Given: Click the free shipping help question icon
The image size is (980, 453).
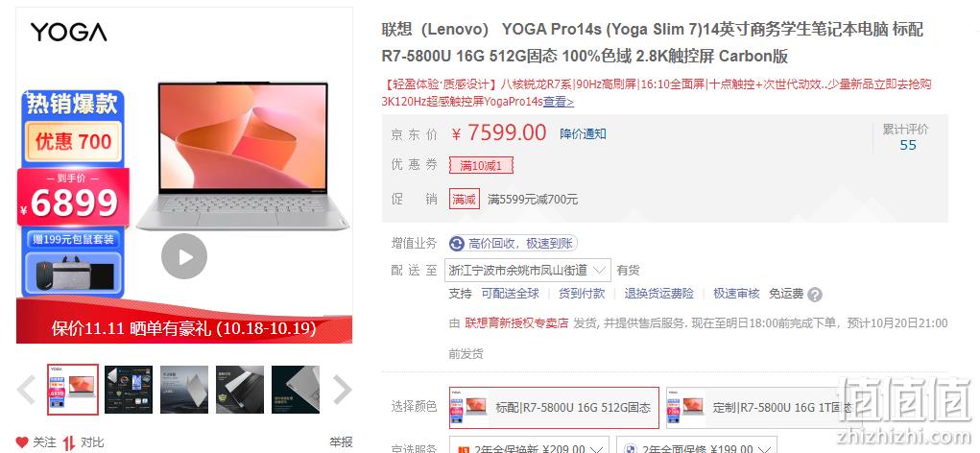Looking at the screenshot, I should 814,295.
